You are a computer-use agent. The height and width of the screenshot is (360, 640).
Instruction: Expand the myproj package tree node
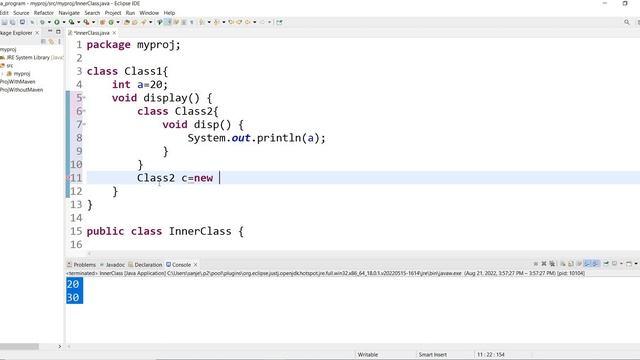[2, 73]
